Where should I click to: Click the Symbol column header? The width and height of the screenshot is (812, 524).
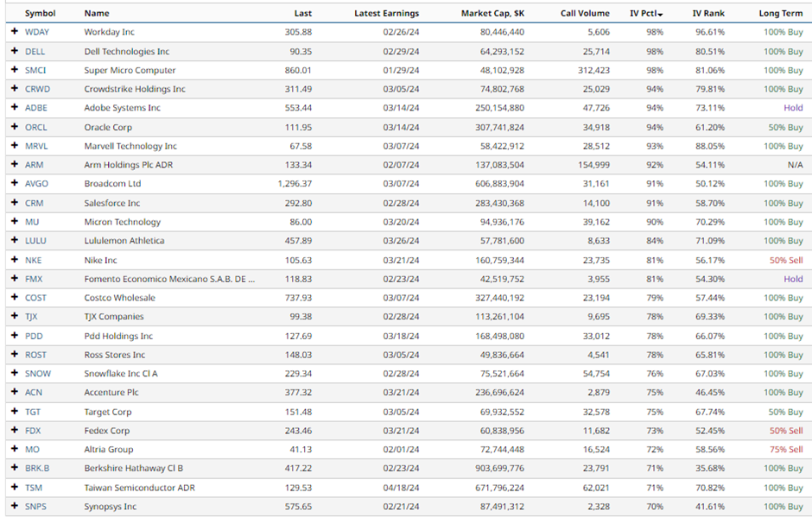click(40, 13)
